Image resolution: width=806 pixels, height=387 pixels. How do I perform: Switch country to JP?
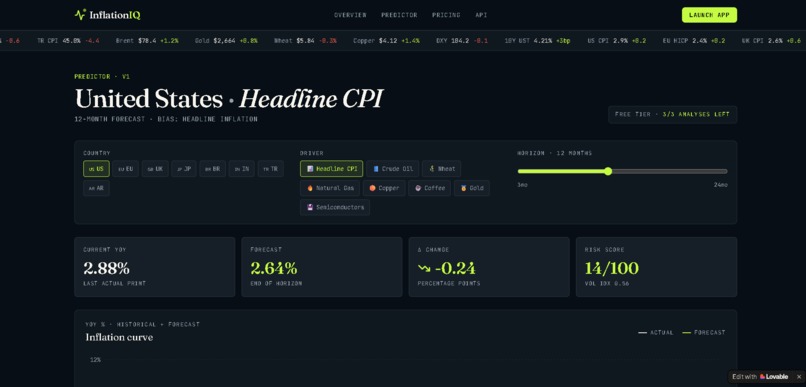184,169
